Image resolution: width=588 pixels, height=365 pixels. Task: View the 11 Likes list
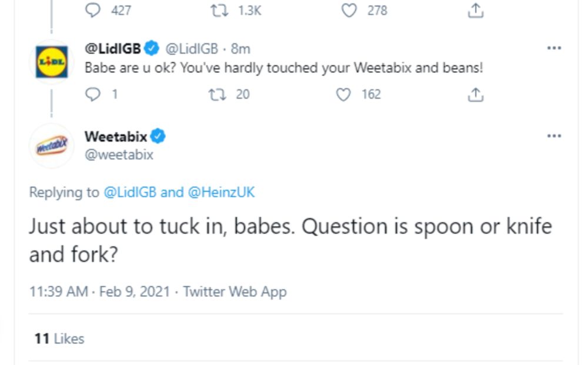click(x=59, y=339)
